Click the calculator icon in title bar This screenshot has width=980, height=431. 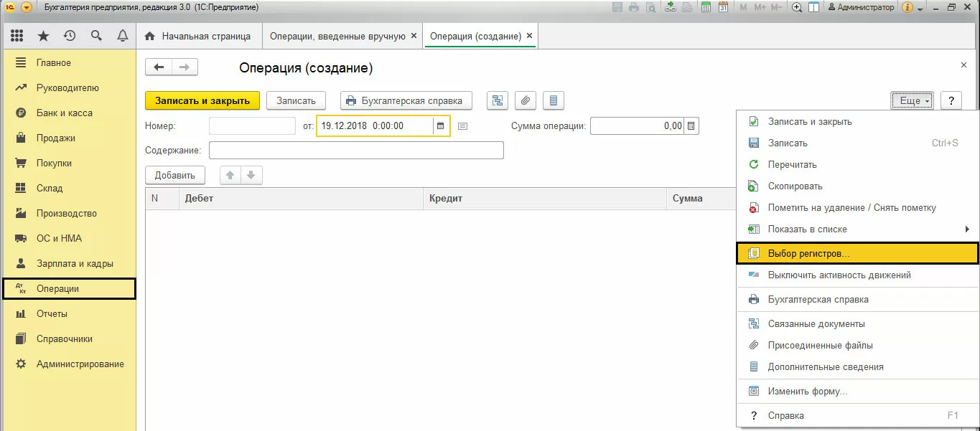coord(705,7)
